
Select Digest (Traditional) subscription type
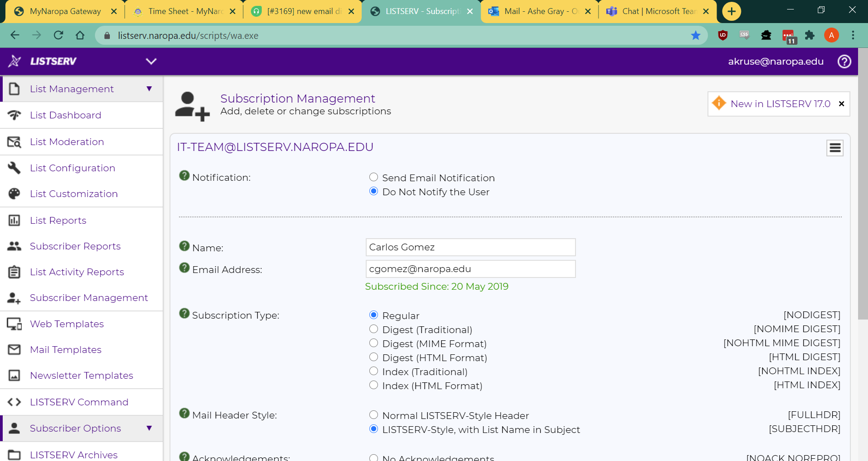pos(373,329)
